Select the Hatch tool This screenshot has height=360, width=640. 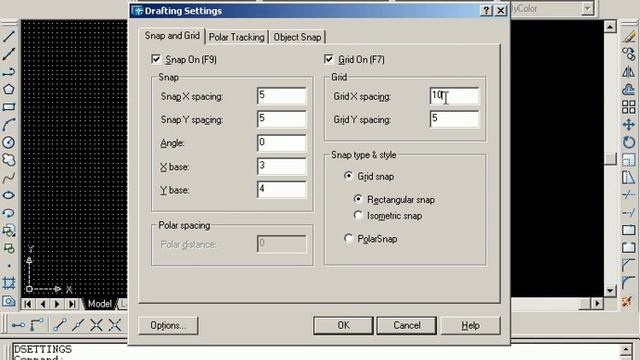(9, 283)
